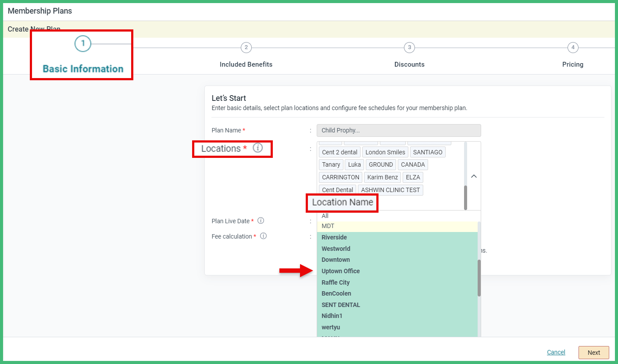Switch to the Discounts tab
Screen dimensions: 618x364
409,64
